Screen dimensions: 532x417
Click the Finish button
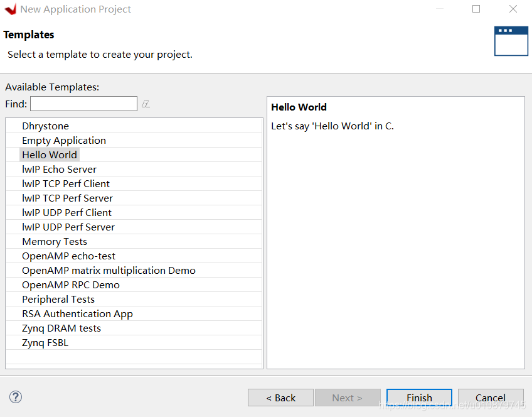pos(419,398)
